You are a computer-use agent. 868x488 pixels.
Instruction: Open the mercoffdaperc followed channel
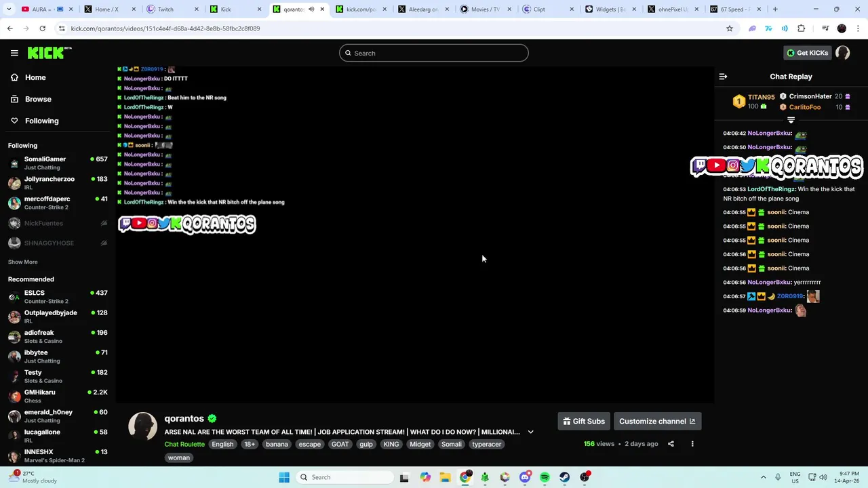[x=58, y=203]
